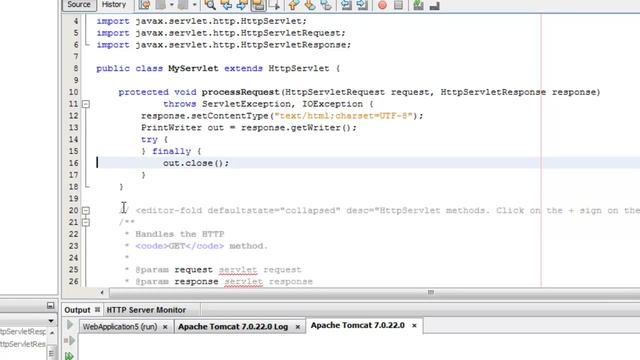Screen dimensions: 640x360
Task: Click the Forward navigation icon
Action: tap(183, 5)
